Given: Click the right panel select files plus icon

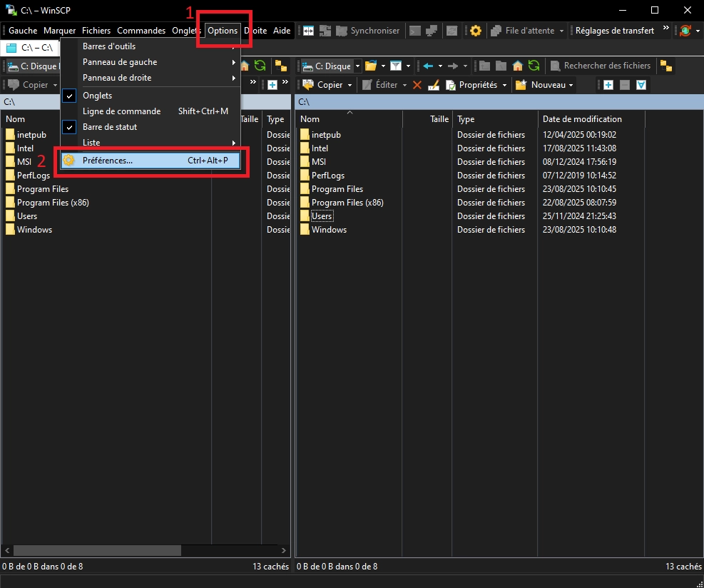Looking at the screenshot, I should pyautogui.click(x=608, y=85).
